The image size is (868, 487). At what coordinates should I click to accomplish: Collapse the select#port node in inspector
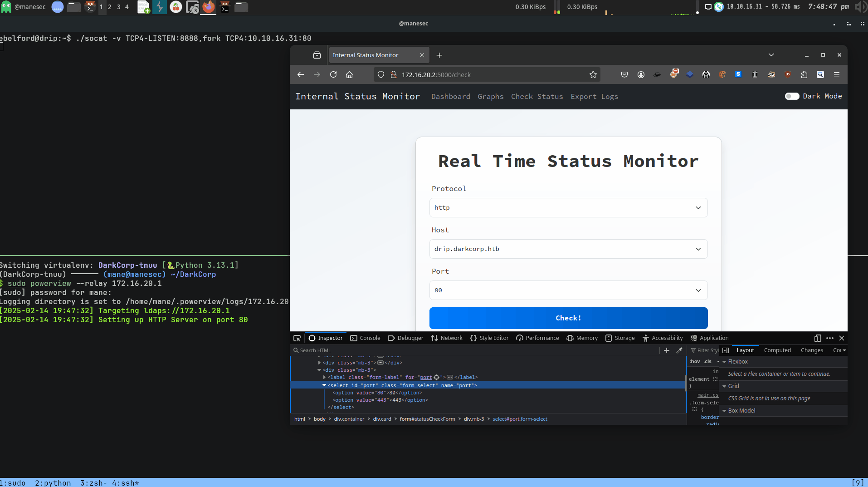324,385
